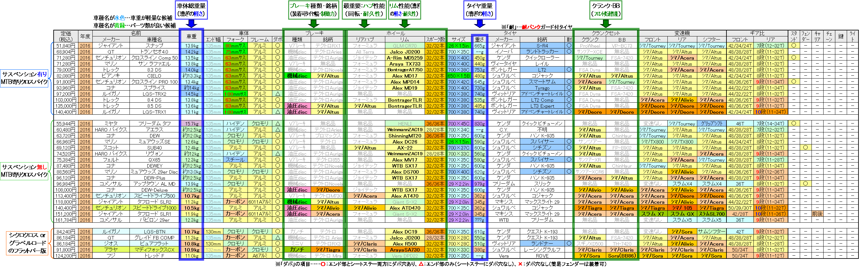
Task: Click the シフター column header
Action: pyautogui.click(x=711, y=40)
